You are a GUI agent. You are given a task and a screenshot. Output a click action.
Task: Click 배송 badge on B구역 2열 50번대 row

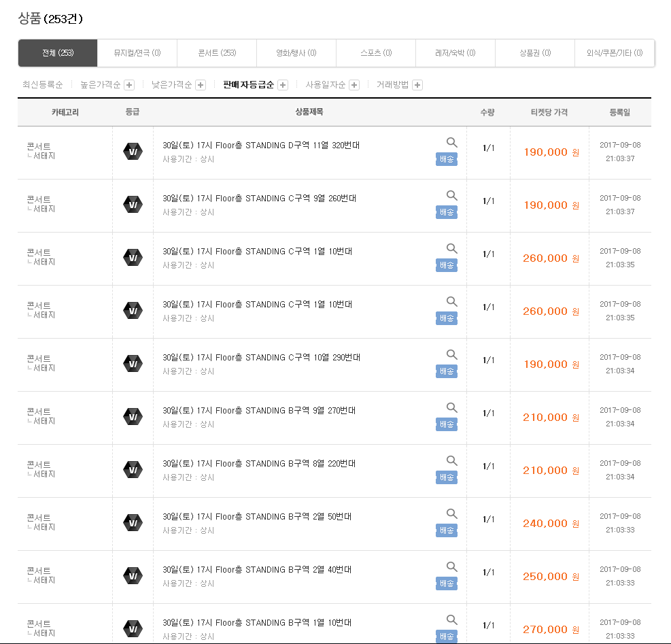click(x=447, y=531)
